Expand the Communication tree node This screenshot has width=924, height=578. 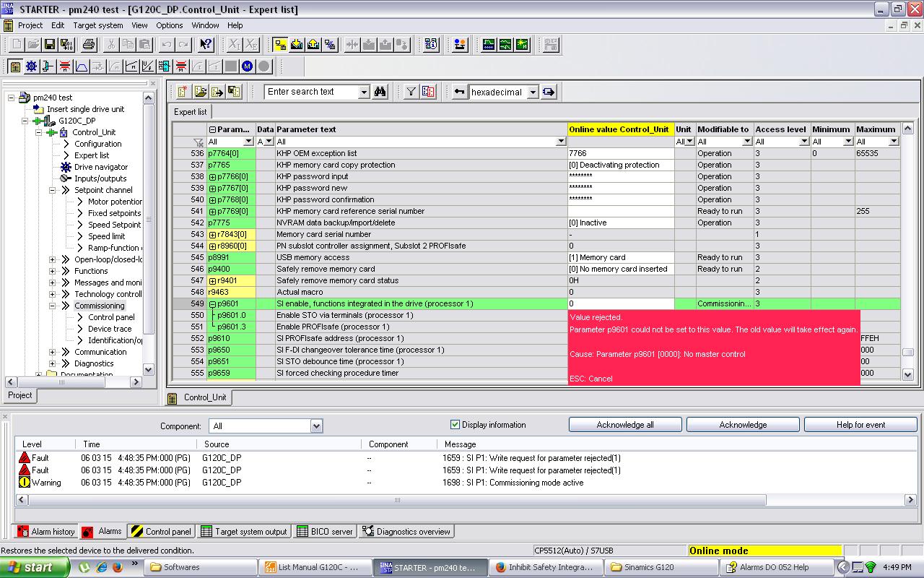53,352
